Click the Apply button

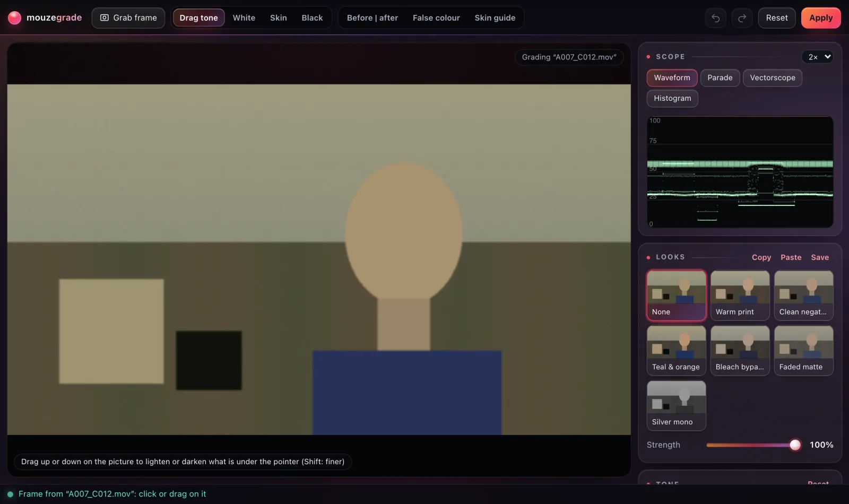[x=821, y=18]
